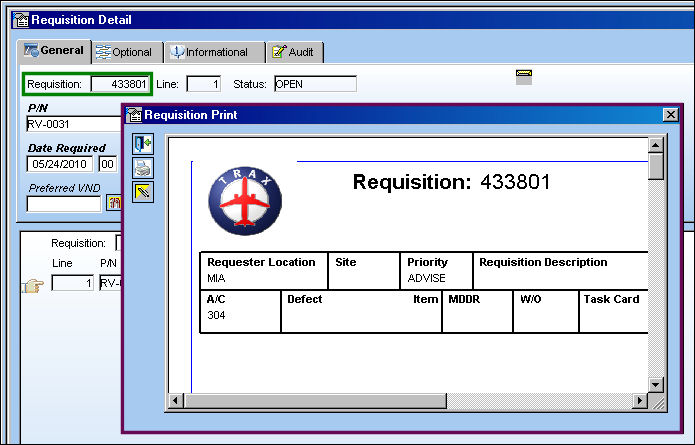Click the Requisition Detail window title icon
695x445 pixels.
coord(21,20)
